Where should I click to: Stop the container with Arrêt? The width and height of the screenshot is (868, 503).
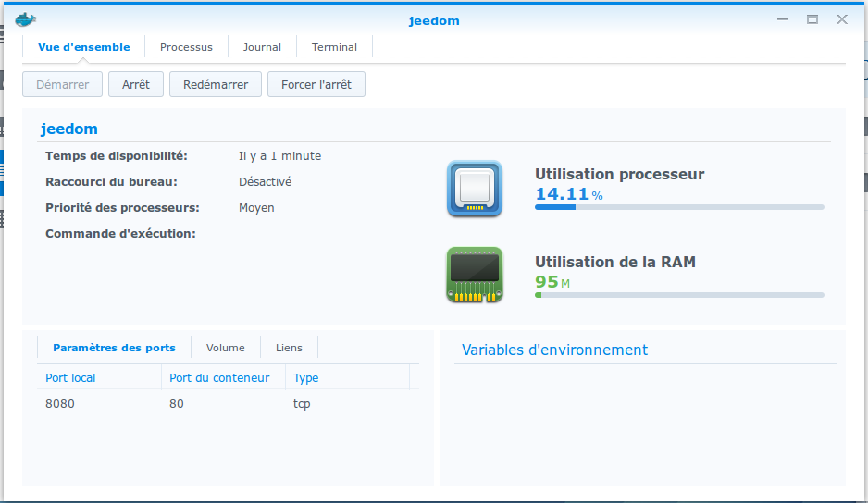coord(136,84)
